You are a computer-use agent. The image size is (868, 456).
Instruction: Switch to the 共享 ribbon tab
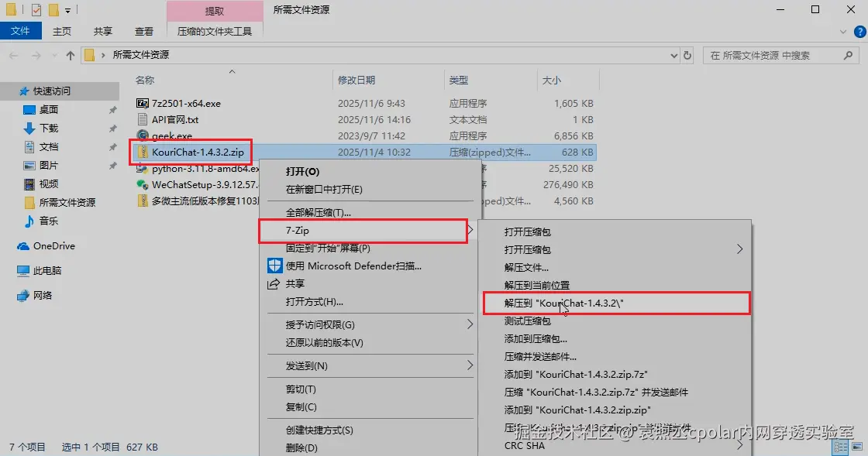point(102,31)
